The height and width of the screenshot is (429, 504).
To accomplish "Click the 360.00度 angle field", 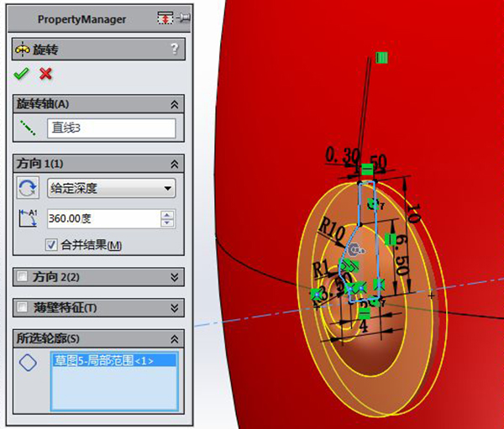I will click(x=103, y=218).
